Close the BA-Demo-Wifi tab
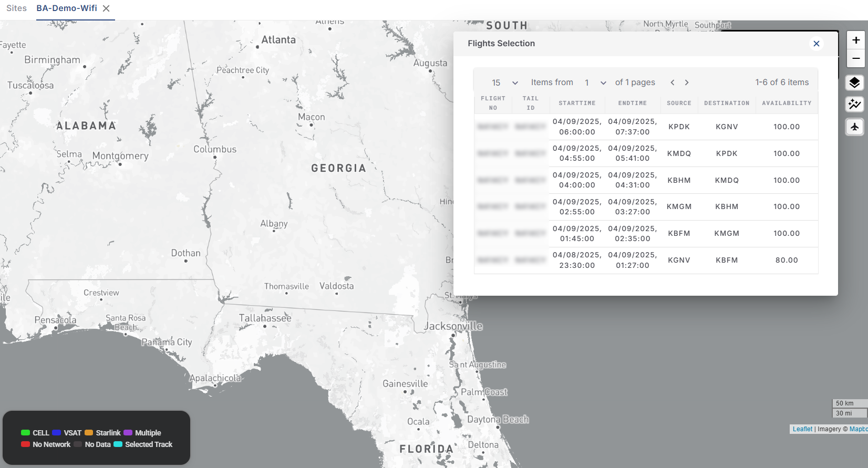 click(106, 8)
